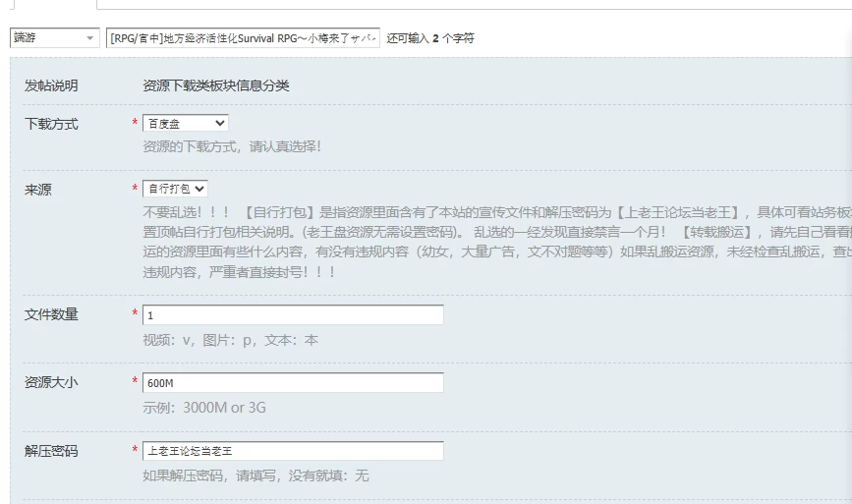852x504 pixels.
Task: Click hint 资源的下载方式，请认真选择
Action: 232,146
